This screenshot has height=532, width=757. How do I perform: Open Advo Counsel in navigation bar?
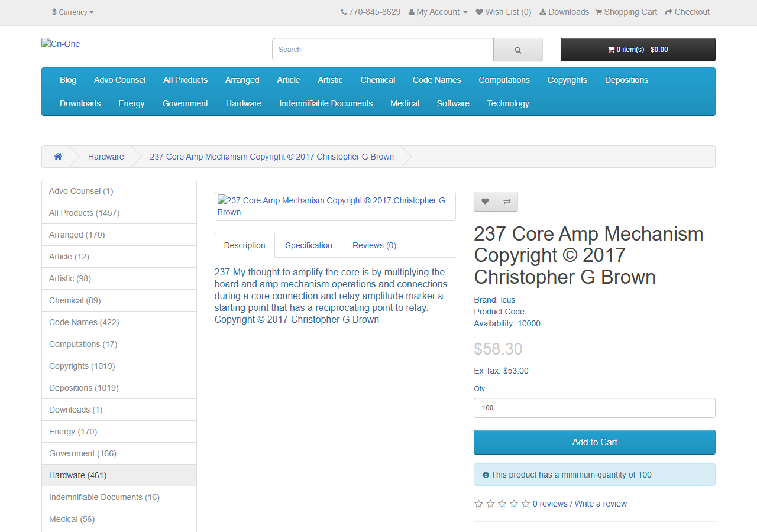120,80
